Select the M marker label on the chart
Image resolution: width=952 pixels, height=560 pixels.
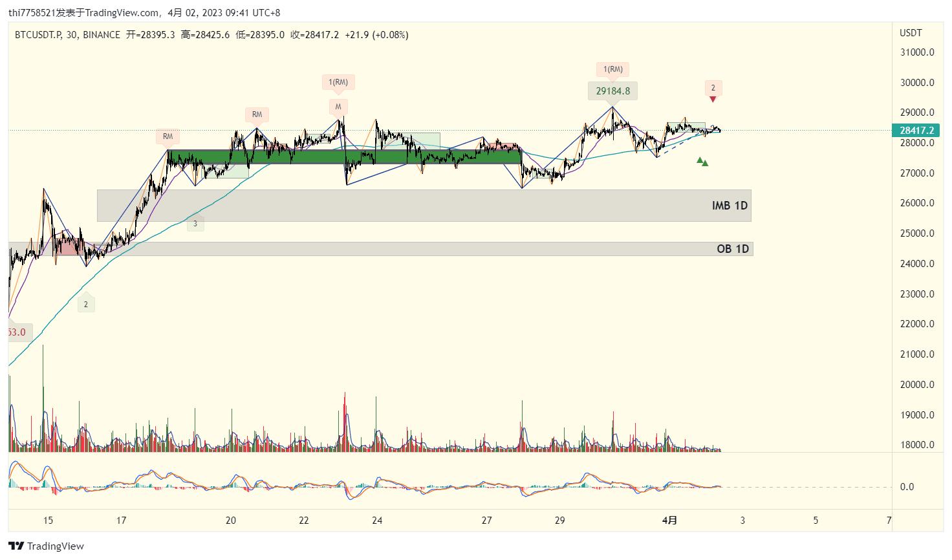click(x=338, y=107)
